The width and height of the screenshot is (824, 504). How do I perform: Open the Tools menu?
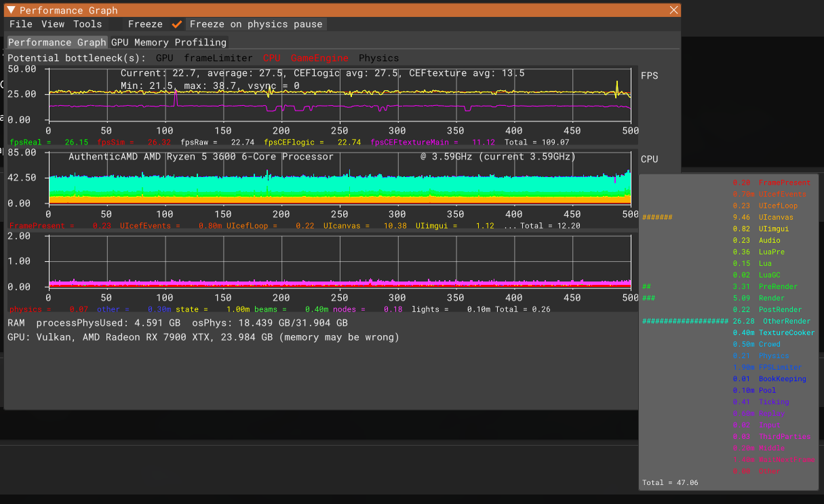pyautogui.click(x=87, y=24)
